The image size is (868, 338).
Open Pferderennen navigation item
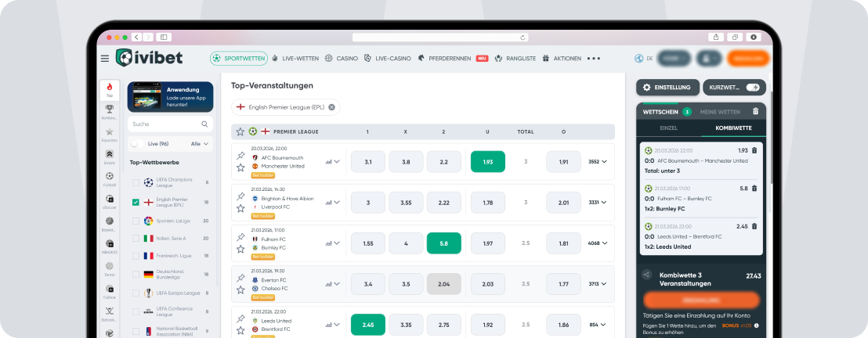point(444,58)
